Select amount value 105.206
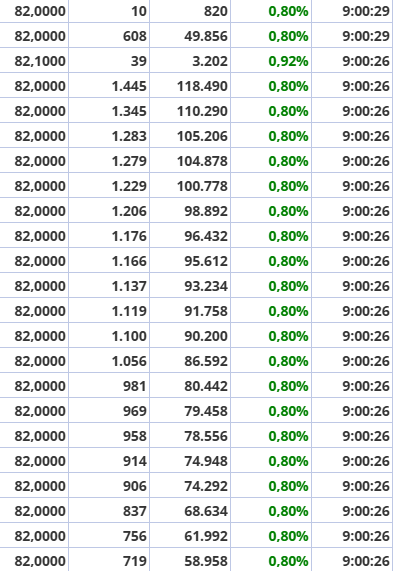 click(190, 136)
